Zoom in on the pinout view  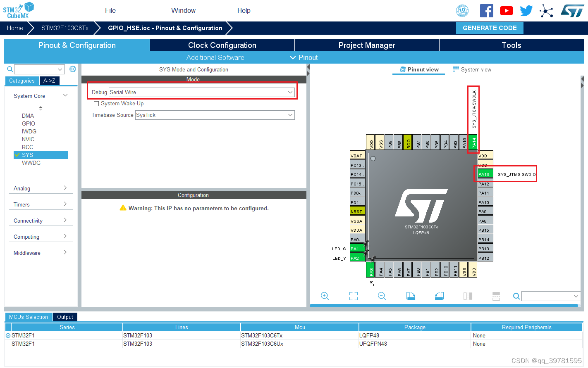(x=325, y=296)
